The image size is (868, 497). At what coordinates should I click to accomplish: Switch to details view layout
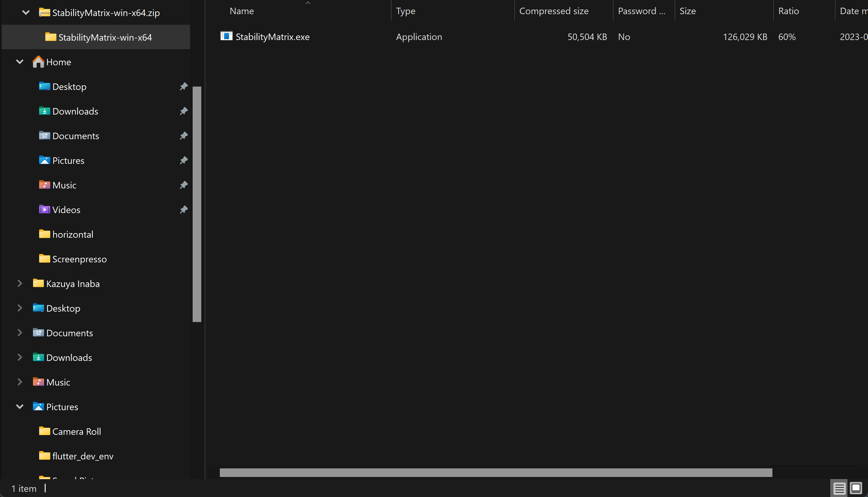[x=839, y=488]
